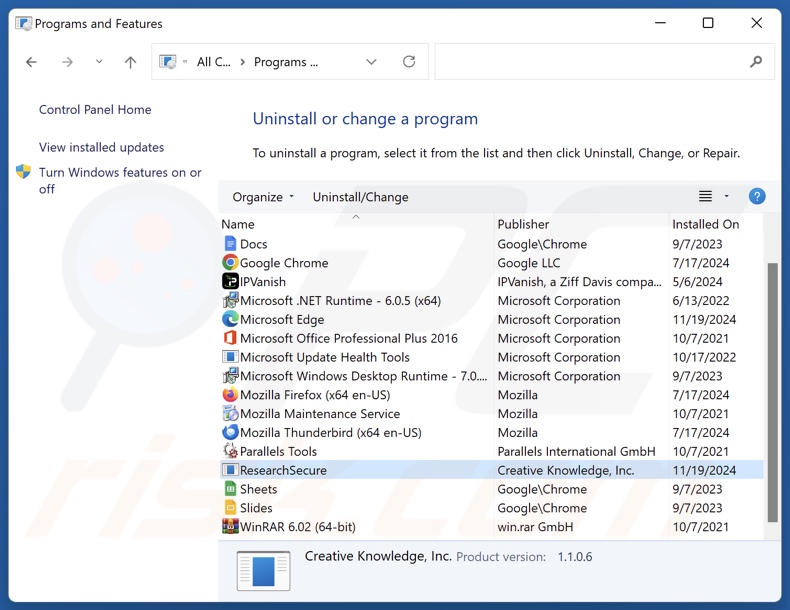Click the Parallels Tools icon
The width and height of the screenshot is (790, 610).
[230, 451]
